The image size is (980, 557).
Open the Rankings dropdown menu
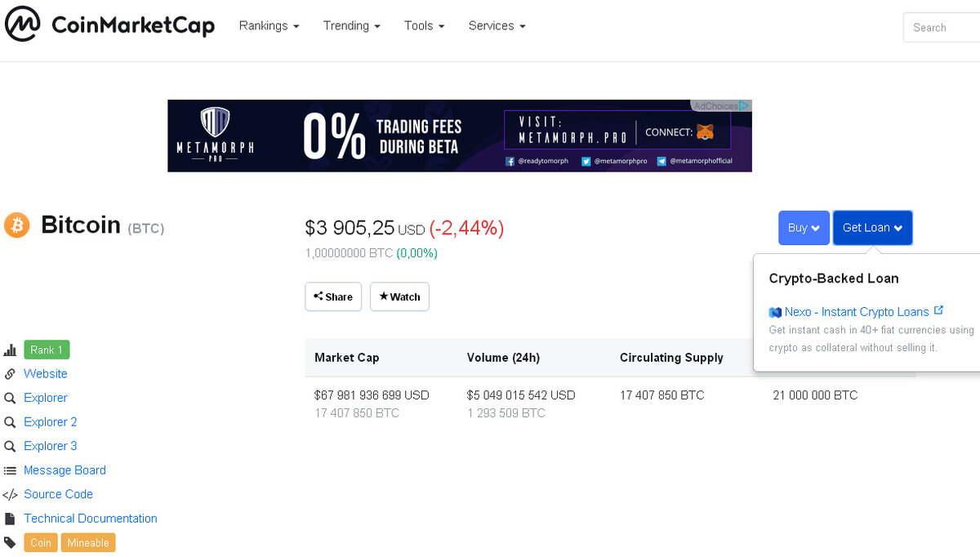[269, 26]
